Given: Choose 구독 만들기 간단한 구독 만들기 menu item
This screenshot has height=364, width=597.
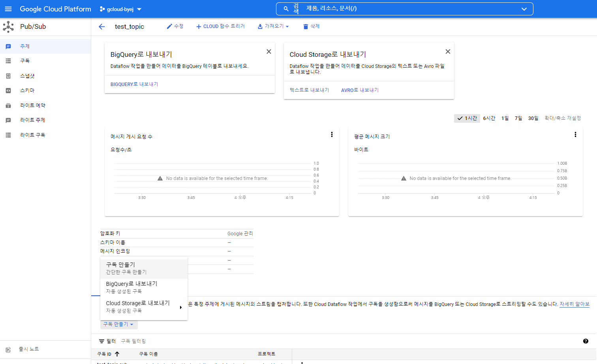Looking at the screenshot, I should [x=144, y=268].
